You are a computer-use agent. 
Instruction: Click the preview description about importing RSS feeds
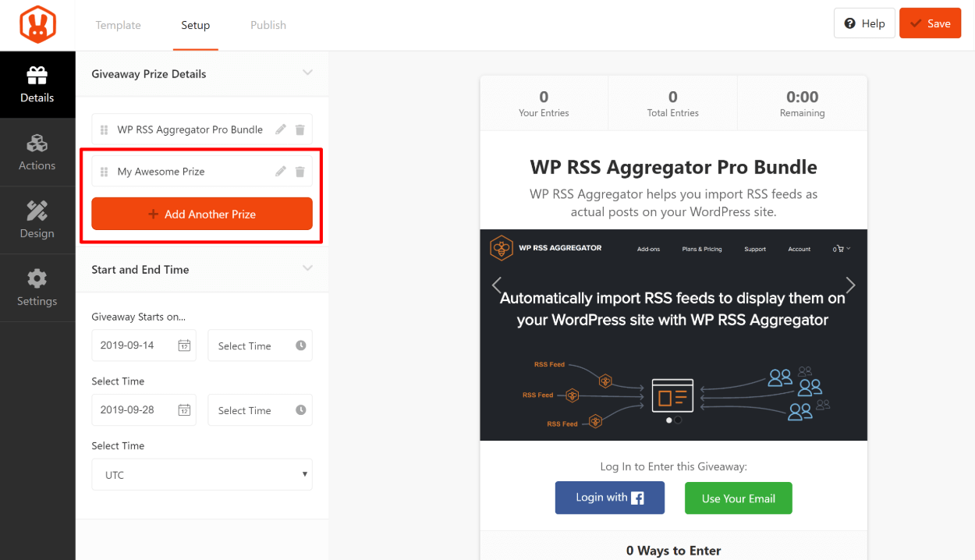click(674, 203)
